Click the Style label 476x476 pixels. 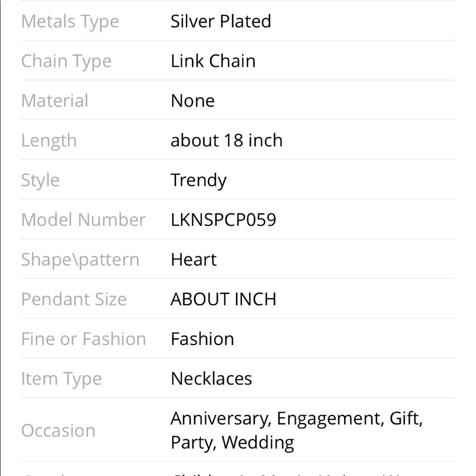(x=40, y=181)
